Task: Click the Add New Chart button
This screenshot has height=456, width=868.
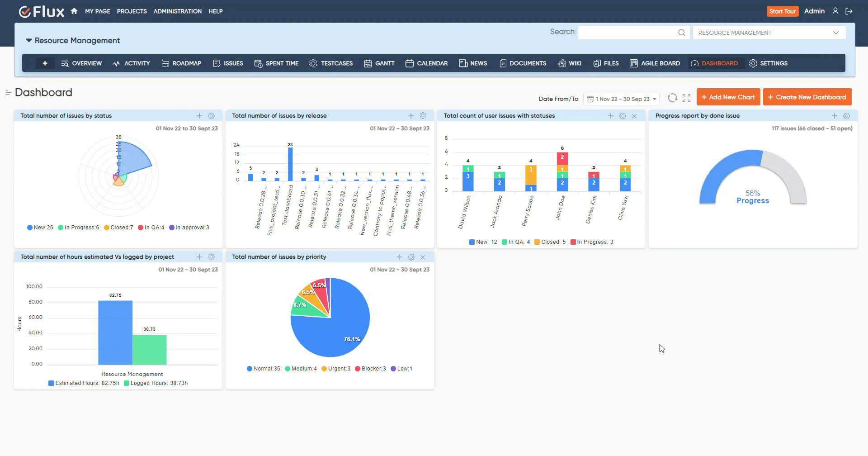Action: tap(728, 97)
